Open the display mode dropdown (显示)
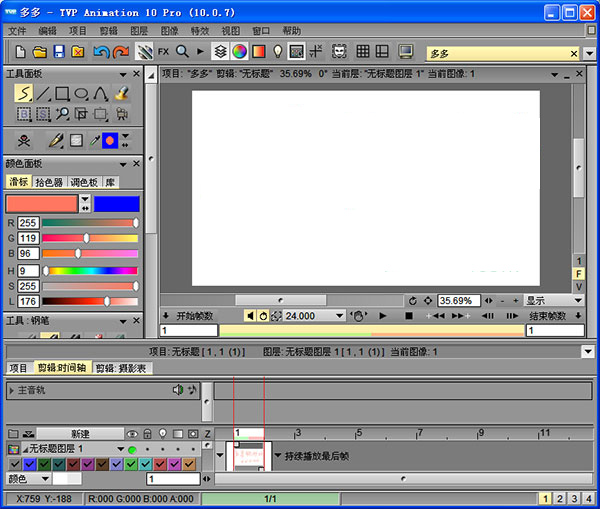600x509 pixels. point(554,300)
